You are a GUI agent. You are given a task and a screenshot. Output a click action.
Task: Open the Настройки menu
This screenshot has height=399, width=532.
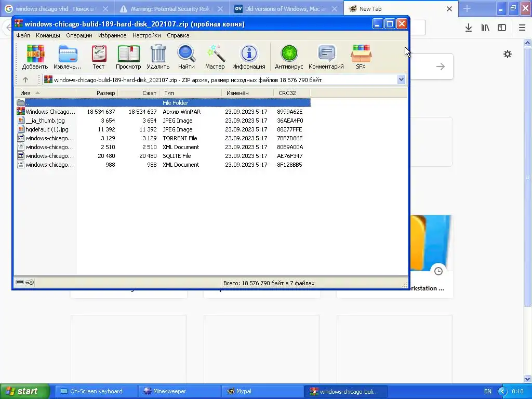147,35
